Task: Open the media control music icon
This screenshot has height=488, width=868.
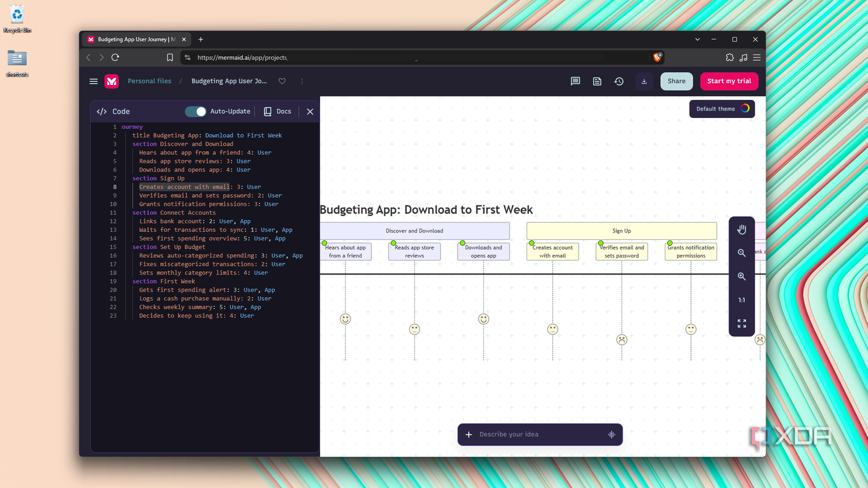Action: pyautogui.click(x=744, y=57)
